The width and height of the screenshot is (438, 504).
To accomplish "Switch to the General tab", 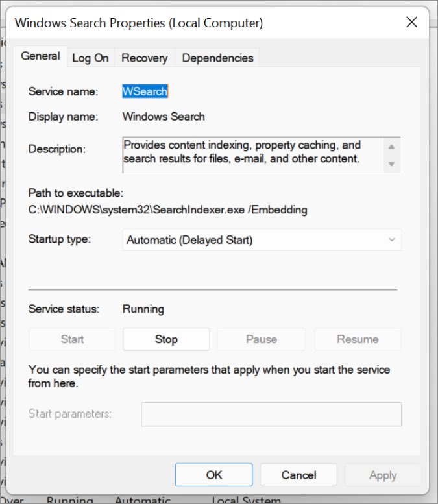I will click(40, 56).
